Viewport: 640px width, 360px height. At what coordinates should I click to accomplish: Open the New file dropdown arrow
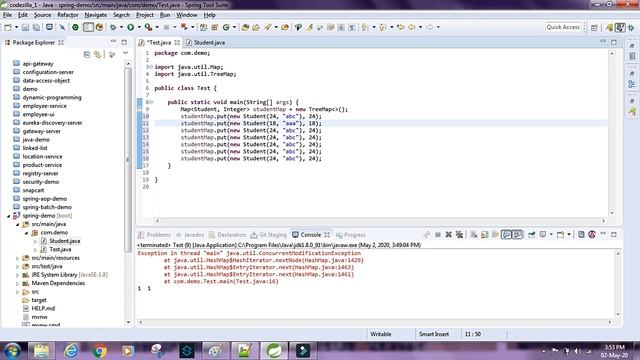click(16, 27)
